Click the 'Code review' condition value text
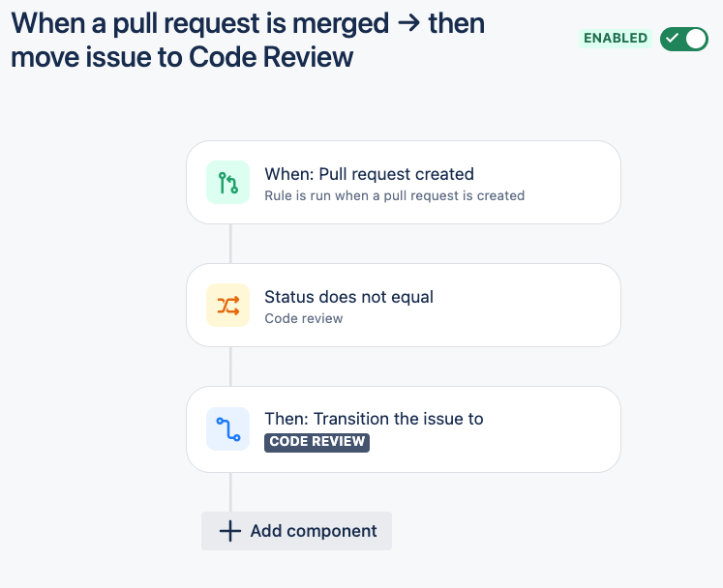 tap(304, 318)
